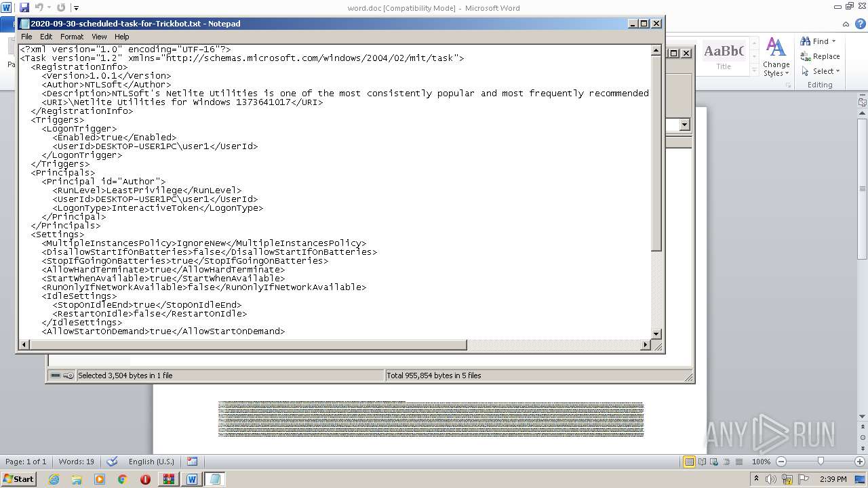Open Styles pane dialog launcher
Image resolution: width=868 pixels, height=488 pixels.
tap(789, 85)
